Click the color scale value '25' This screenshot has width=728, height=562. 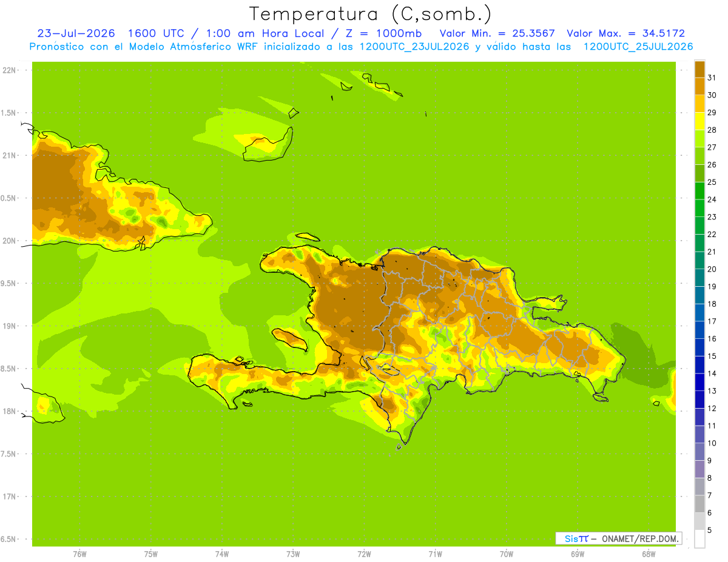pos(712,182)
